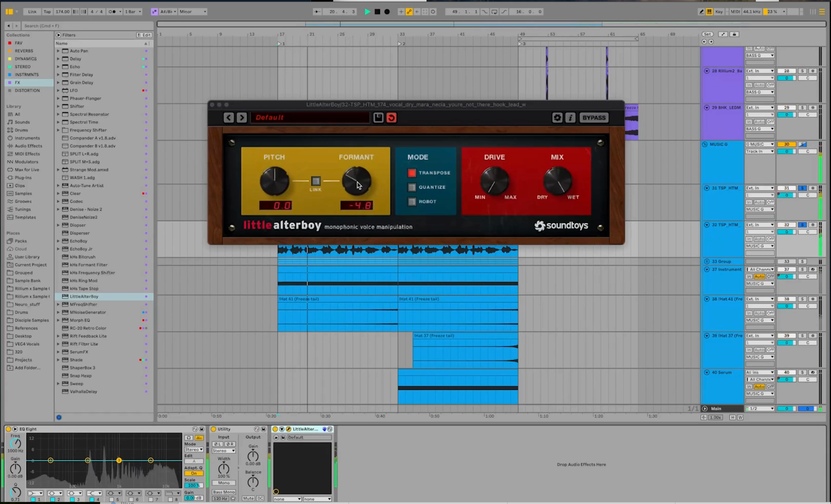Viewport: 831px width, 504px height.
Task: Click the Tap tempo button
Action: [x=47, y=12]
